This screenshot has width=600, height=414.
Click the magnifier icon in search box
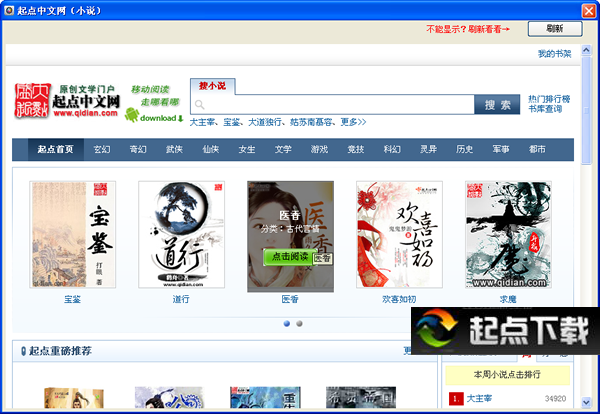click(x=199, y=104)
